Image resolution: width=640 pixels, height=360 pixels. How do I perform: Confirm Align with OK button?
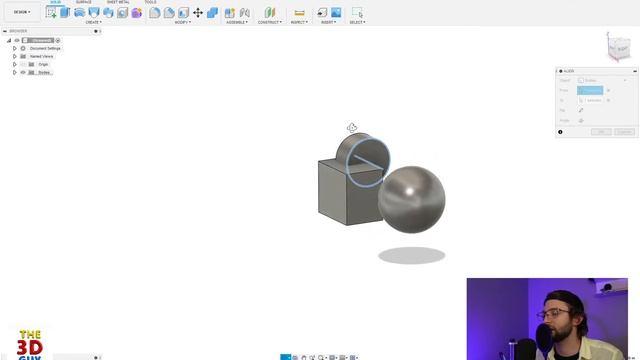pos(601,132)
